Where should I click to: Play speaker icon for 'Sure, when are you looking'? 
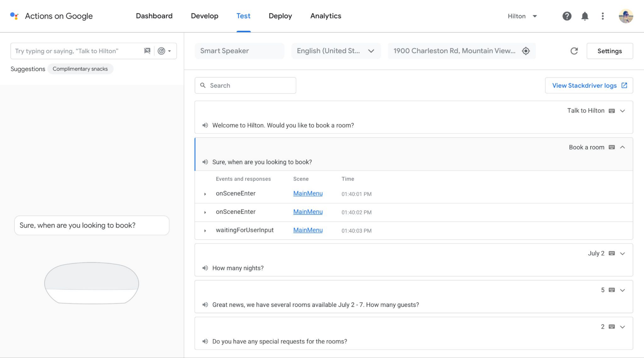205,162
